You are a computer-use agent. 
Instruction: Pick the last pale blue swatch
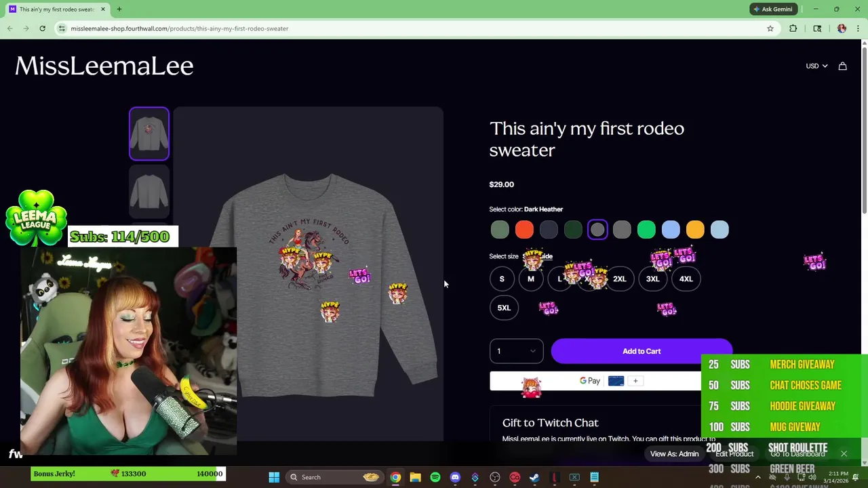tap(719, 230)
